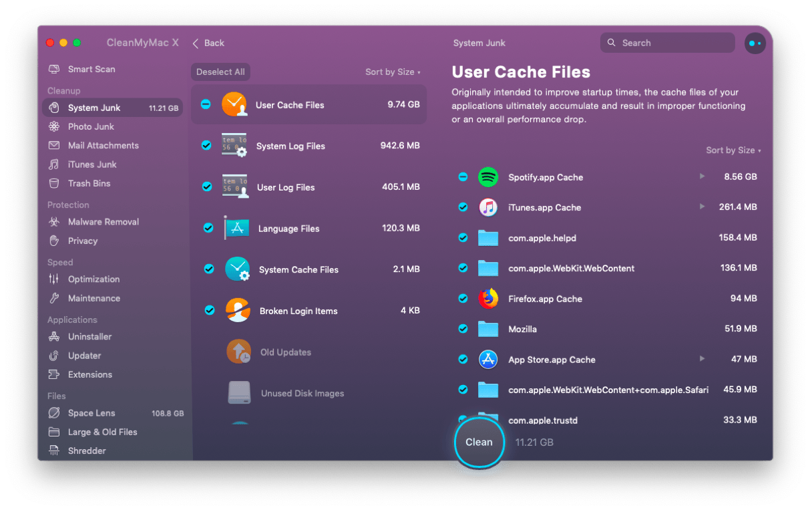Image resolution: width=812 pixels, height=508 pixels.
Task: Start cleaning with the Clean button
Action: 479,442
